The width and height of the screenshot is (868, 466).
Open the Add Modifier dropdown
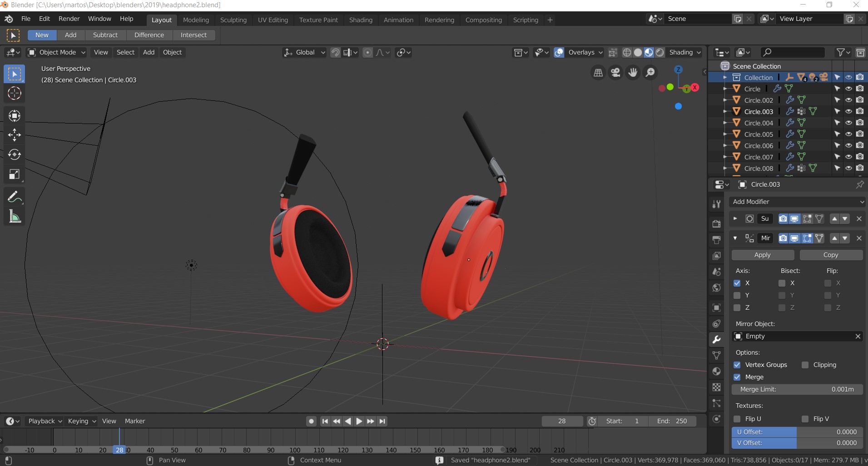coord(797,202)
